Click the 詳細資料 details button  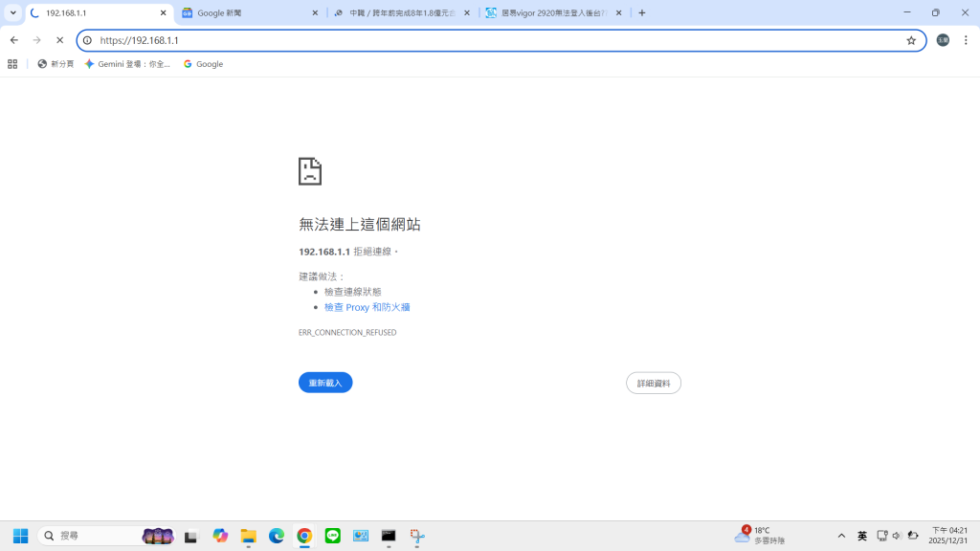click(654, 382)
